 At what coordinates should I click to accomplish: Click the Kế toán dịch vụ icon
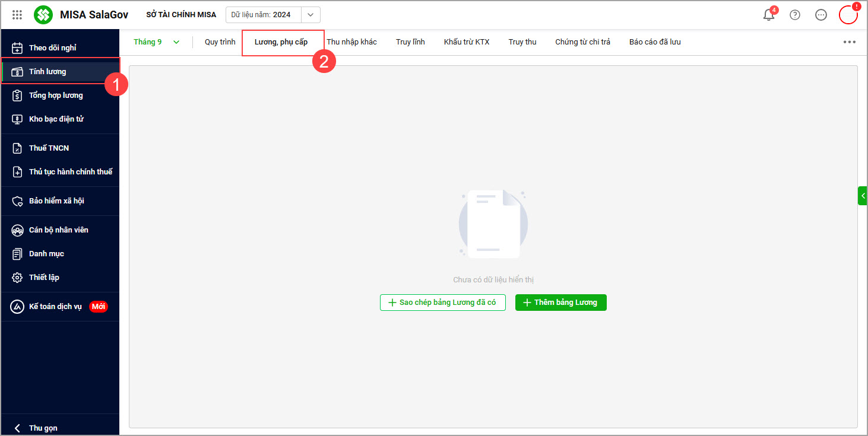[x=18, y=306]
